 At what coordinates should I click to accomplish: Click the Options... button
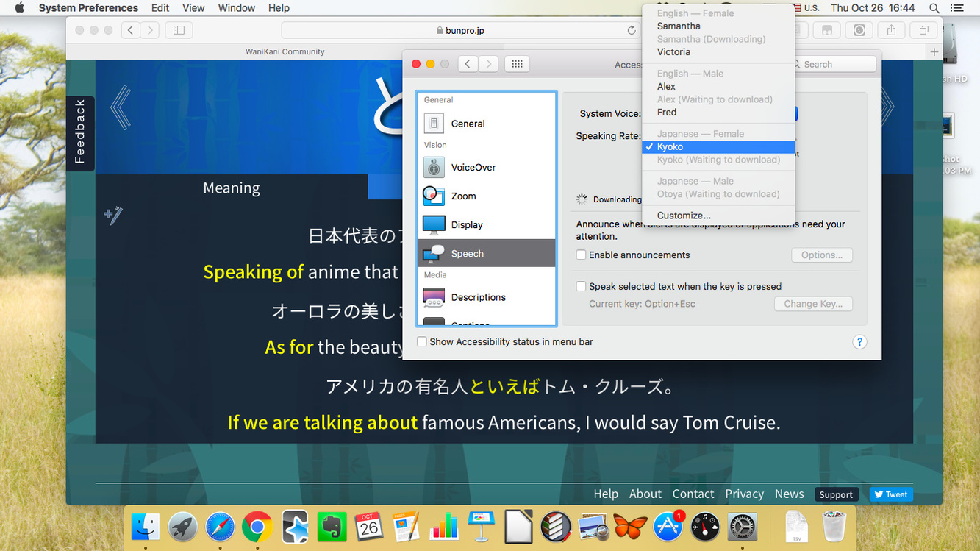(822, 255)
